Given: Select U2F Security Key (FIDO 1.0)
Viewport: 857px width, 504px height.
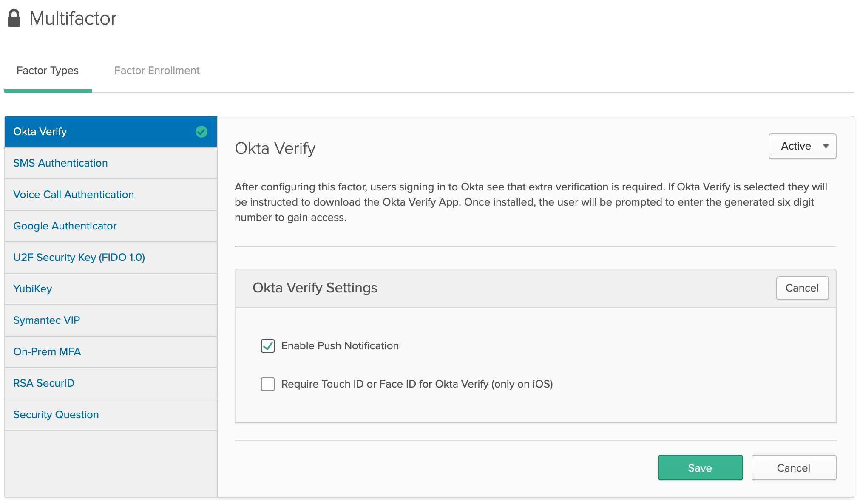Looking at the screenshot, I should click(79, 258).
